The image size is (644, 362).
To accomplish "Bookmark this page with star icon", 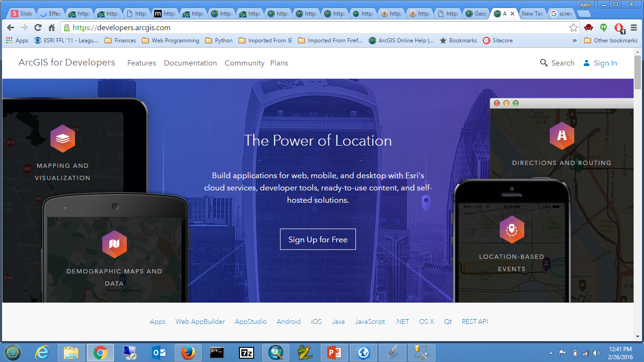I will pyautogui.click(x=573, y=28).
